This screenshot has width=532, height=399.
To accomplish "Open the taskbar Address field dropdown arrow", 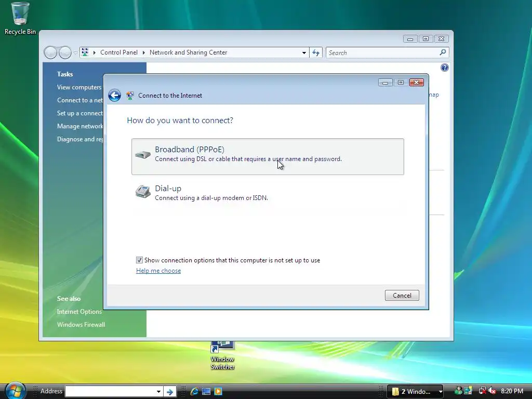I will tap(158, 392).
